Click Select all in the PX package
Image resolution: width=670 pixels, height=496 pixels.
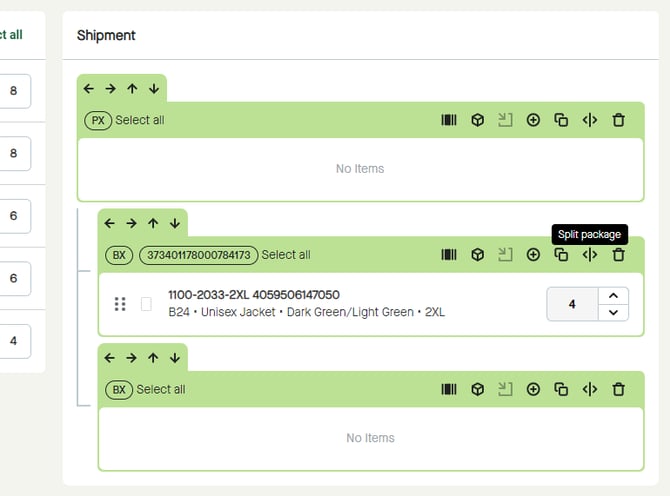(x=139, y=120)
